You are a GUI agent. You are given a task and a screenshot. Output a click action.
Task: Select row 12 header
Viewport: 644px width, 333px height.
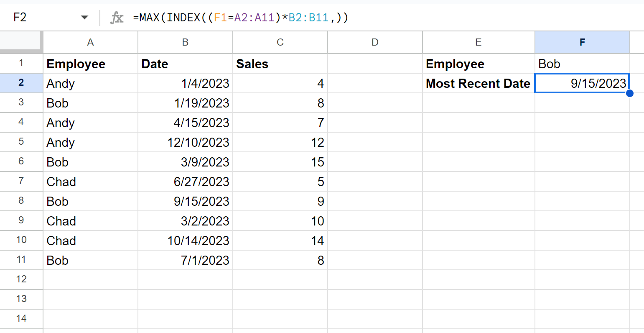click(21, 279)
